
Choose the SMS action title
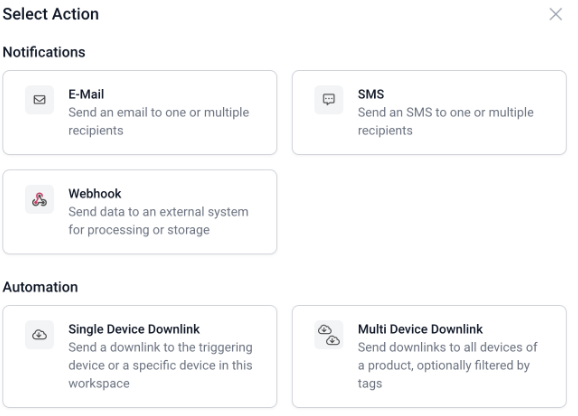pos(371,94)
